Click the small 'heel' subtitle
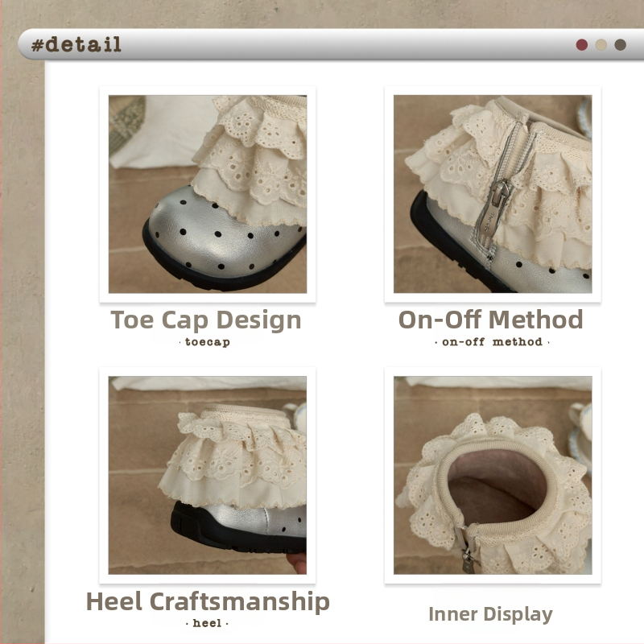 point(207,623)
